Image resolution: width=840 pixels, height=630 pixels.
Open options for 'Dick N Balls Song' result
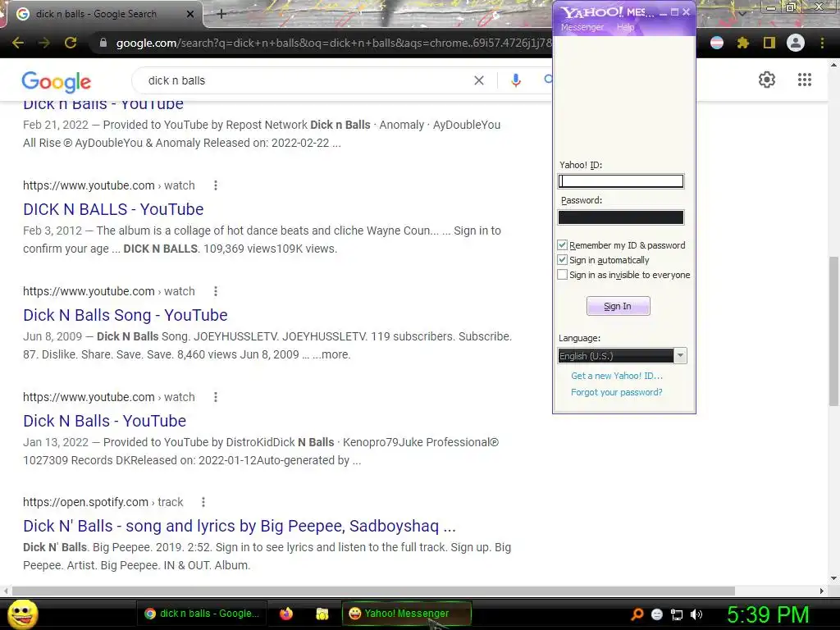(216, 291)
